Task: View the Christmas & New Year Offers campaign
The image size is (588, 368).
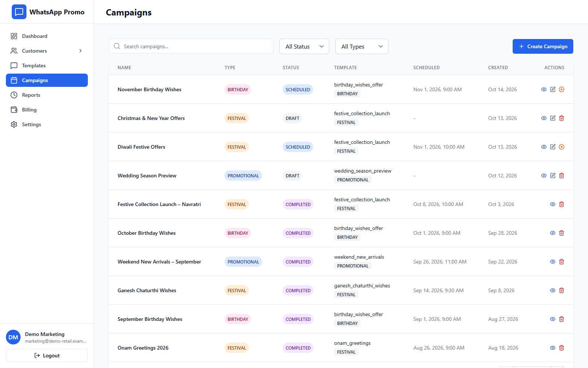Action: (544, 118)
